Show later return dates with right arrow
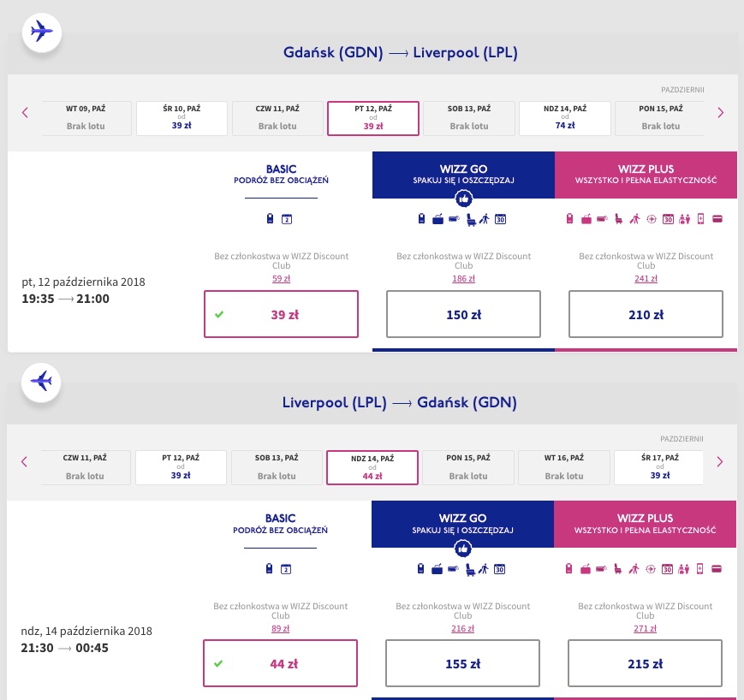This screenshot has height=700, width=744. coord(720,461)
